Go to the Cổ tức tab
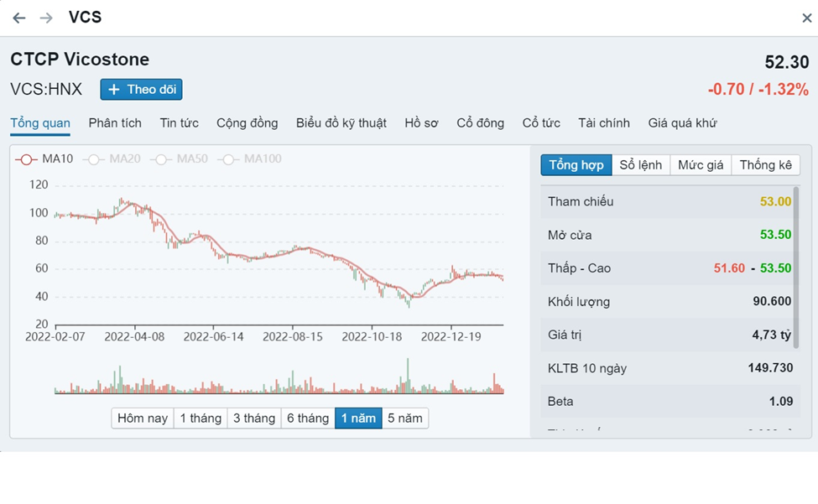 pos(541,123)
